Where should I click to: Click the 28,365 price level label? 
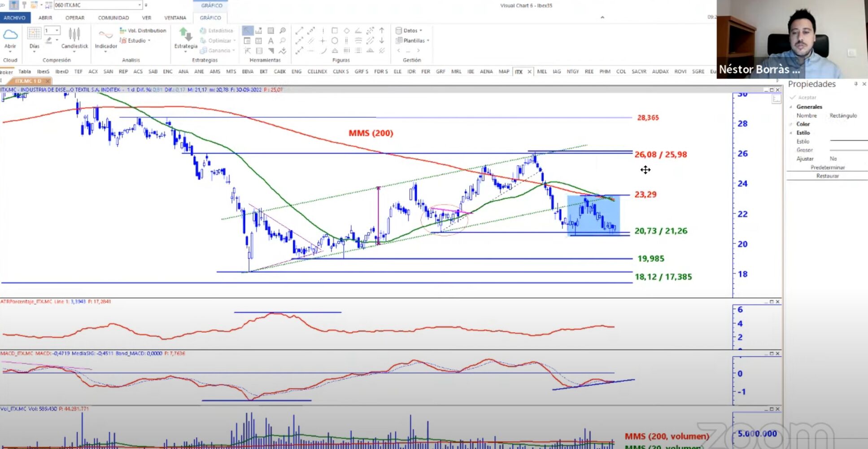[648, 118]
